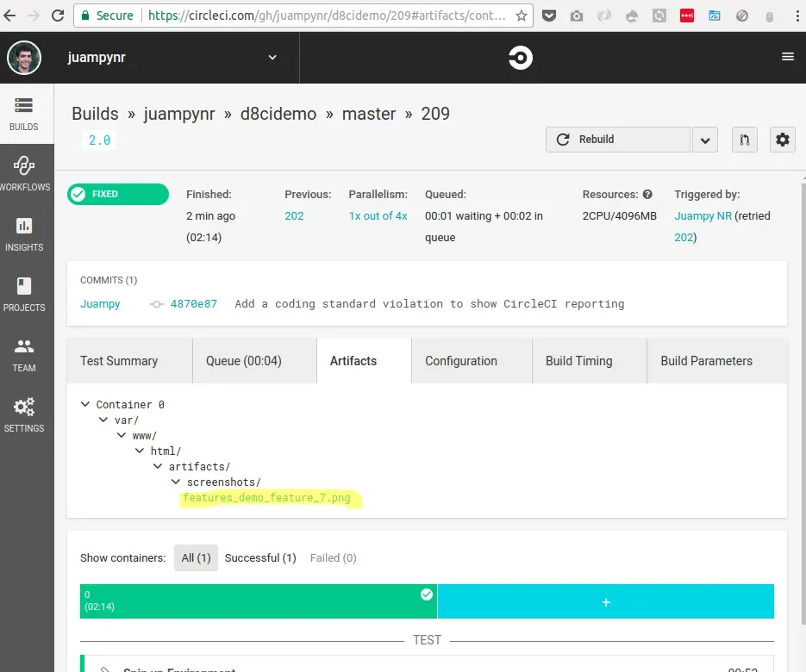Open features_demo_feature_7.png artifact link
The height and width of the screenshot is (672, 806).
pos(266,498)
